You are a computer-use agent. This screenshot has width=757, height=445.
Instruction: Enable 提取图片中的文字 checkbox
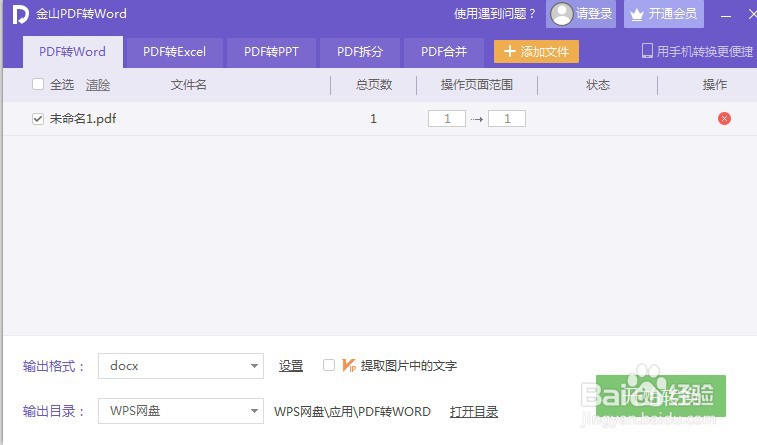[329, 365]
